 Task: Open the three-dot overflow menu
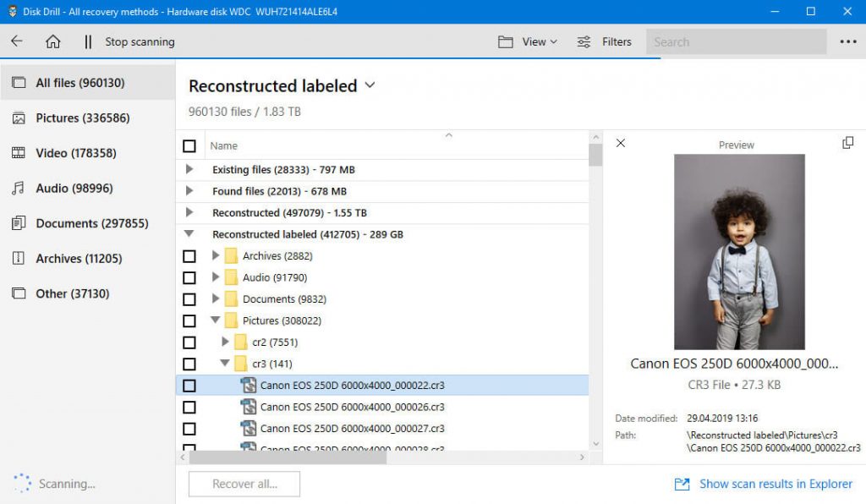click(x=848, y=41)
